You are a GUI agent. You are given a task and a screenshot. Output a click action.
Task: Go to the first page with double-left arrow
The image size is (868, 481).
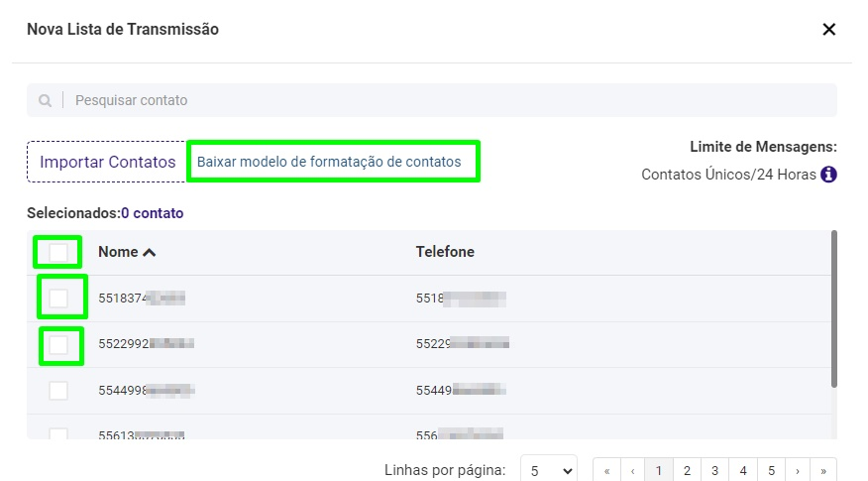point(606,470)
